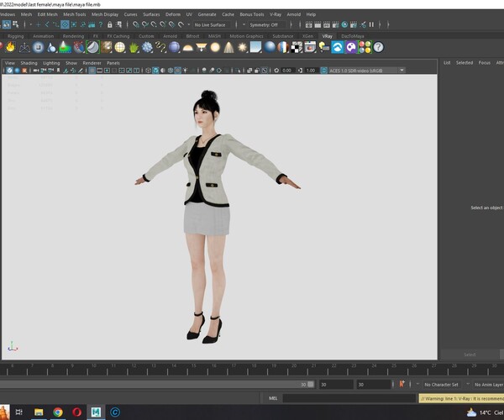Click the V-Ray dome light shelf icon
Image resolution: width=504 pixels, height=420 pixels.
pos(188,48)
